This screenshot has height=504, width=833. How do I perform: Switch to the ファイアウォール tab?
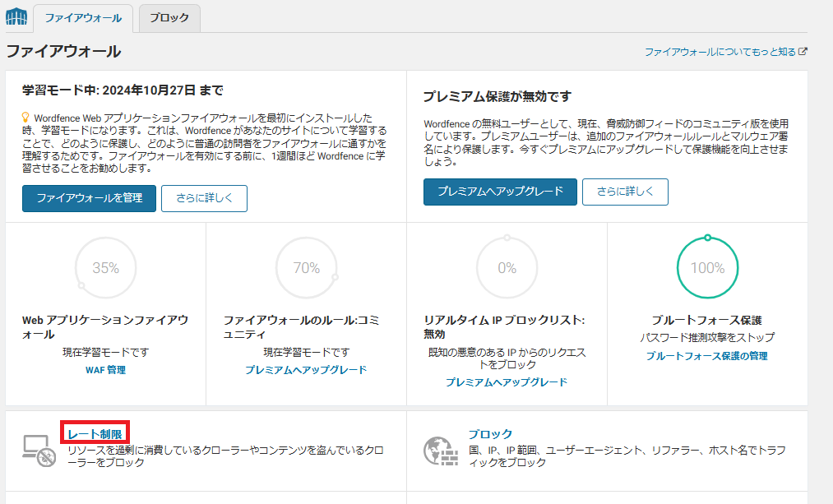pos(83,18)
